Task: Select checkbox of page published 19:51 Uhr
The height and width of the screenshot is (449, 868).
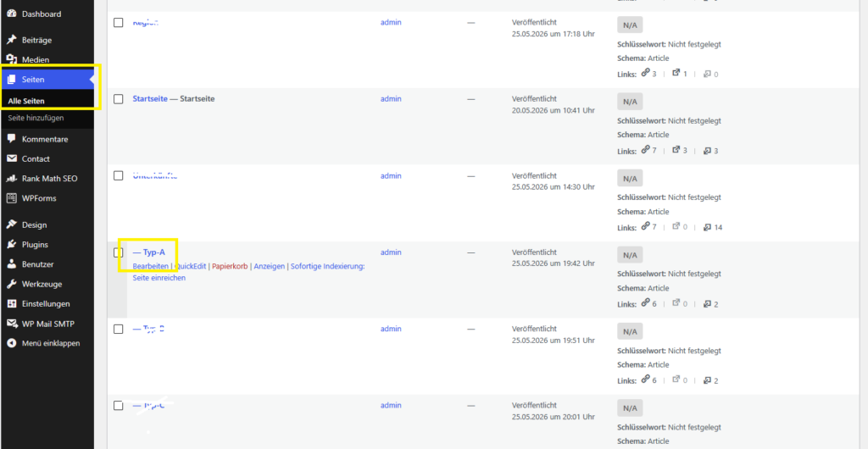Action: (118, 329)
